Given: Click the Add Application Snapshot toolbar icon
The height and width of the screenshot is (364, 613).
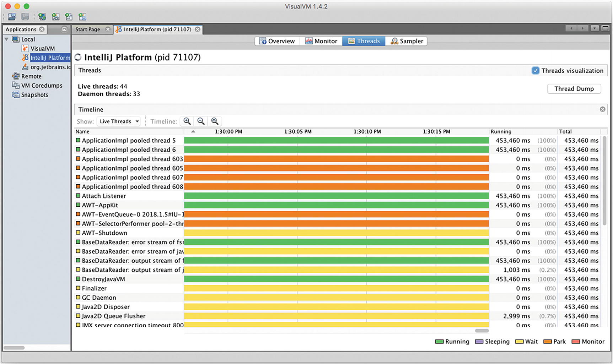Looking at the screenshot, I should (x=82, y=17).
